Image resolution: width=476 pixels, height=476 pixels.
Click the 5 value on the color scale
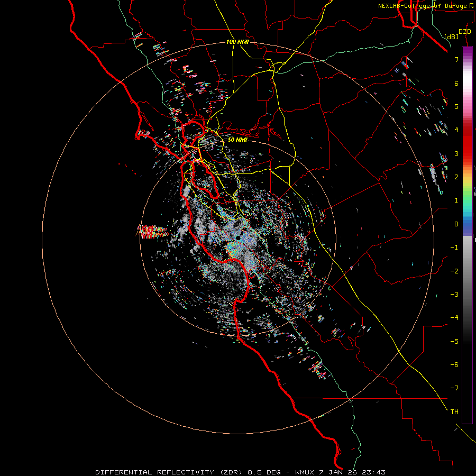point(456,106)
